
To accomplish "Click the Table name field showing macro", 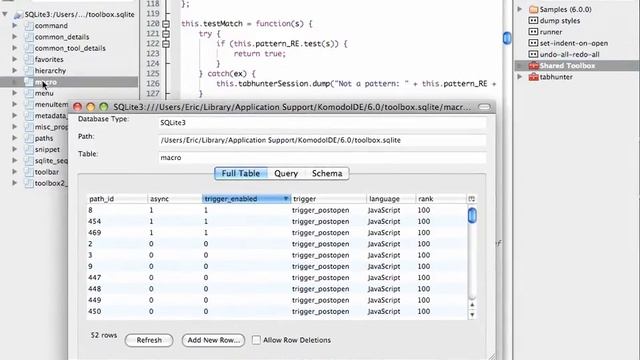I will [322, 158].
